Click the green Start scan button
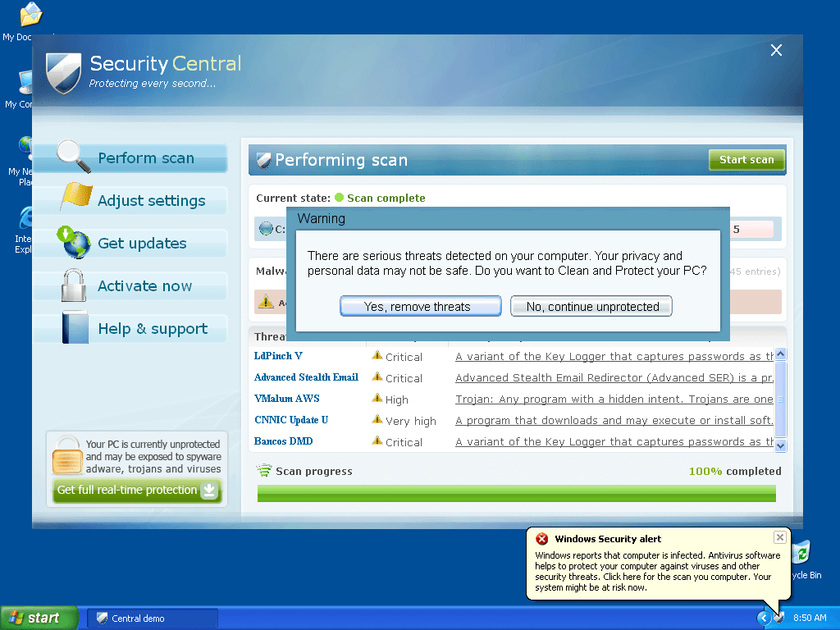 tap(746, 160)
